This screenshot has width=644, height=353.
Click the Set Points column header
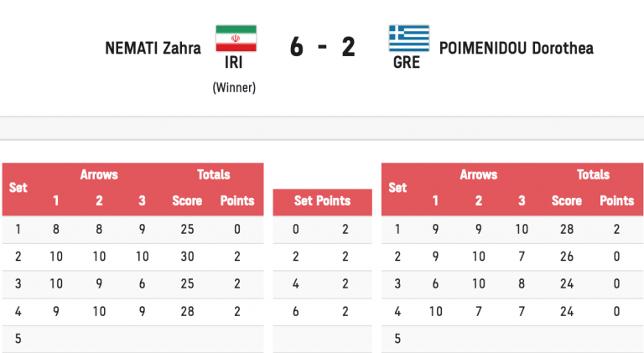322,201
